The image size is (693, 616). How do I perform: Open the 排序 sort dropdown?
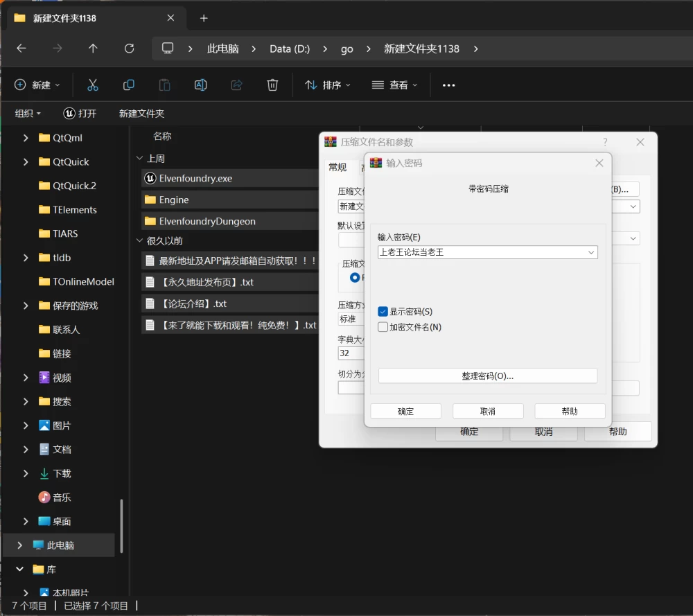[x=328, y=85]
